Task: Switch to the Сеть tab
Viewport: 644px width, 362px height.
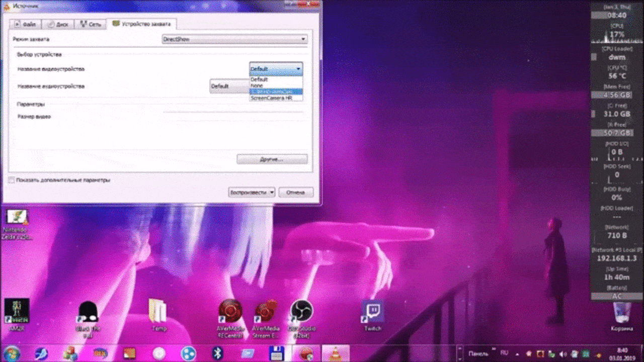Action: click(91, 24)
